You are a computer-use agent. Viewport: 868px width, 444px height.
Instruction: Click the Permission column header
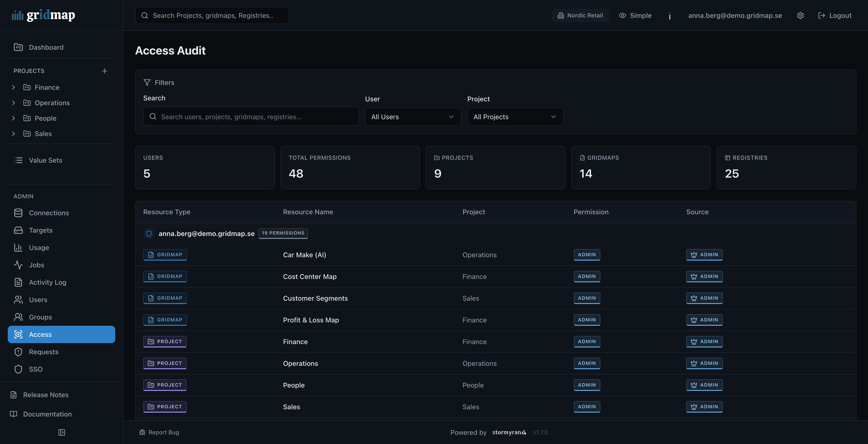pyautogui.click(x=591, y=212)
